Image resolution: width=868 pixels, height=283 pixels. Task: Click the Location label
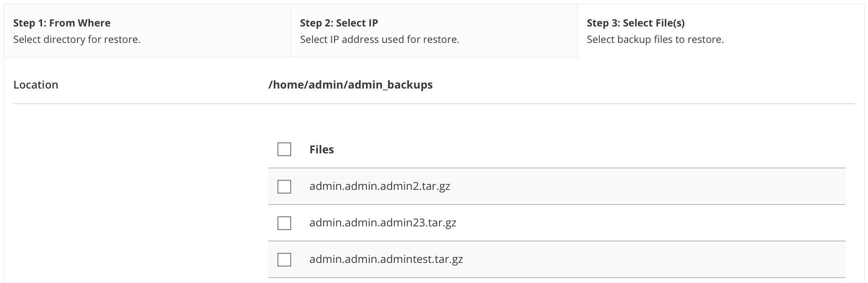pos(36,84)
